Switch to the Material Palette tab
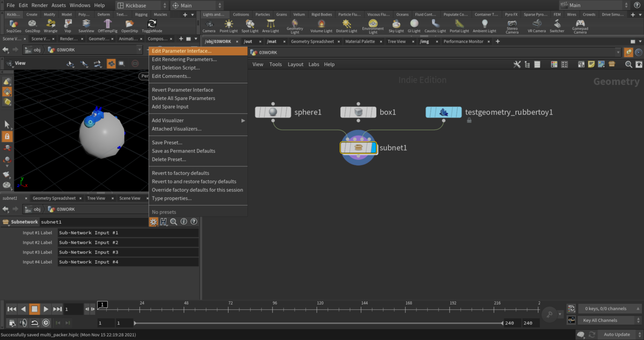Image resolution: width=644 pixels, height=340 pixels. click(x=360, y=41)
